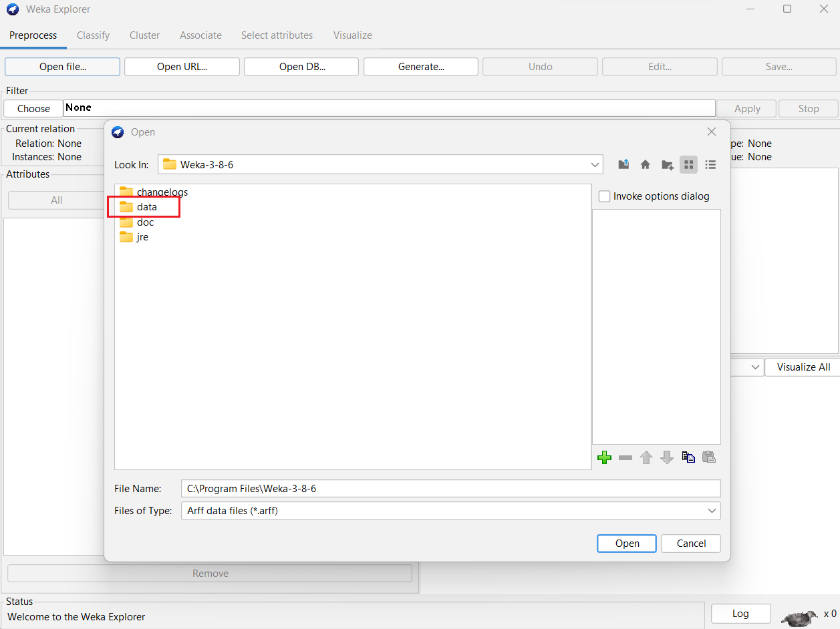Switch to the Preprocess tab
840x629 pixels.
33,35
